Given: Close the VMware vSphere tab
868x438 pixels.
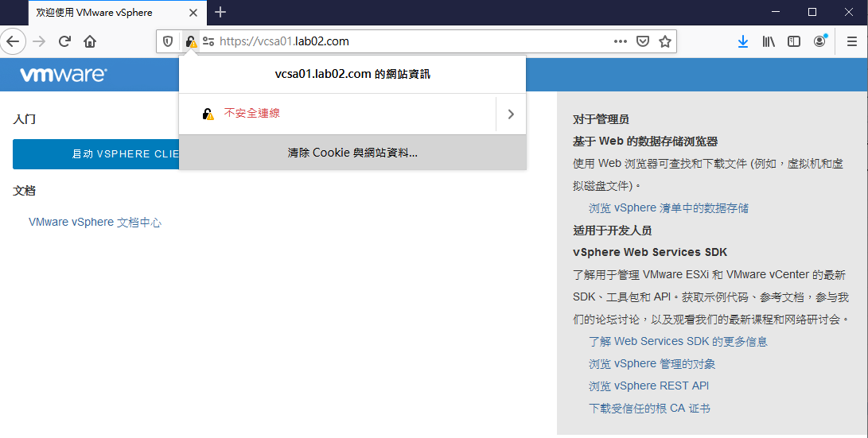Looking at the screenshot, I should (193, 13).
